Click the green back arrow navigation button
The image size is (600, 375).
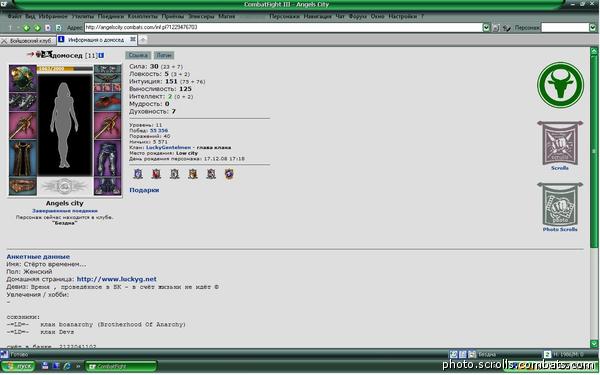[26, 28]
